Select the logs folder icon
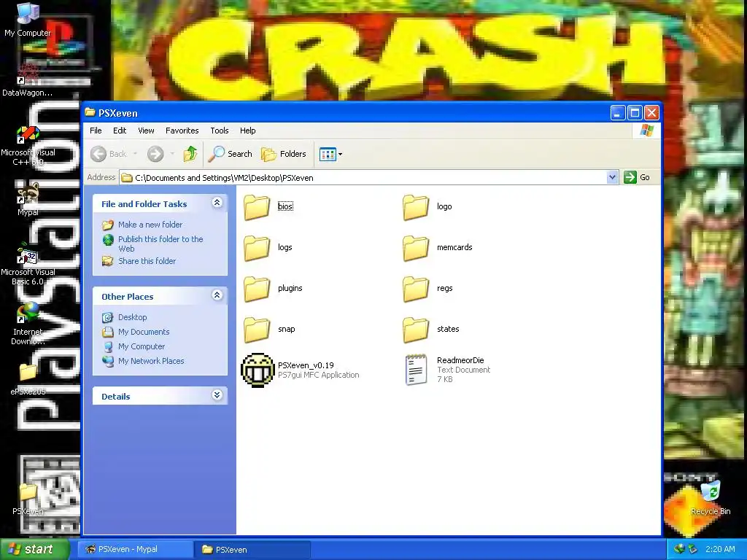 pyautogui.click(x=257, y=248)
